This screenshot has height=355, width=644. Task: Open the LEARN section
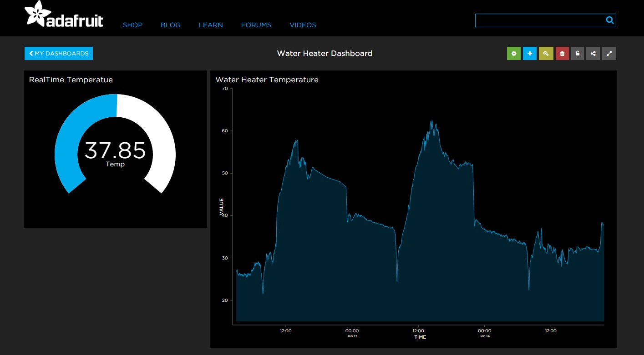pyautogui.click(x=211, y=25)
